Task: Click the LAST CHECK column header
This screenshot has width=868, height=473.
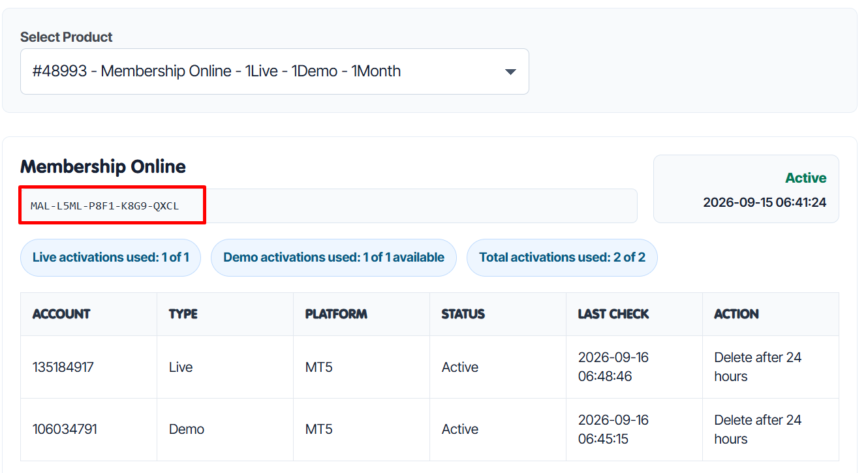Action: coord(613,314)
